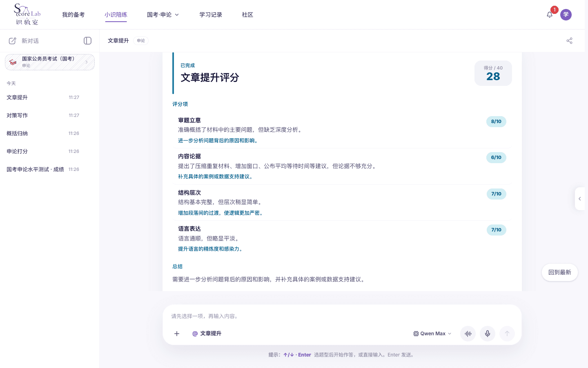Open the Qwen Max model dropdown
The image size is (588, 368).
[432, 334]
